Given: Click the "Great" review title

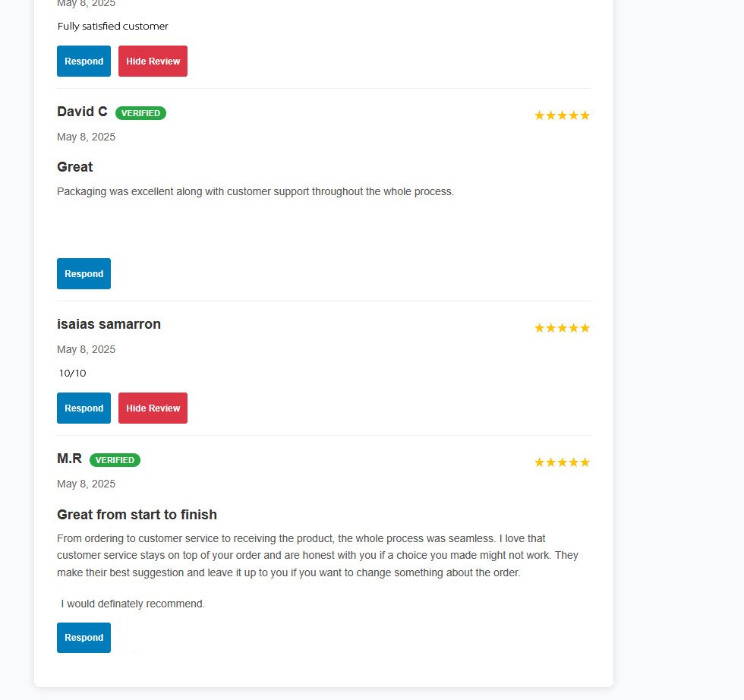Looking at the screenshot, I should click(74, 167).
